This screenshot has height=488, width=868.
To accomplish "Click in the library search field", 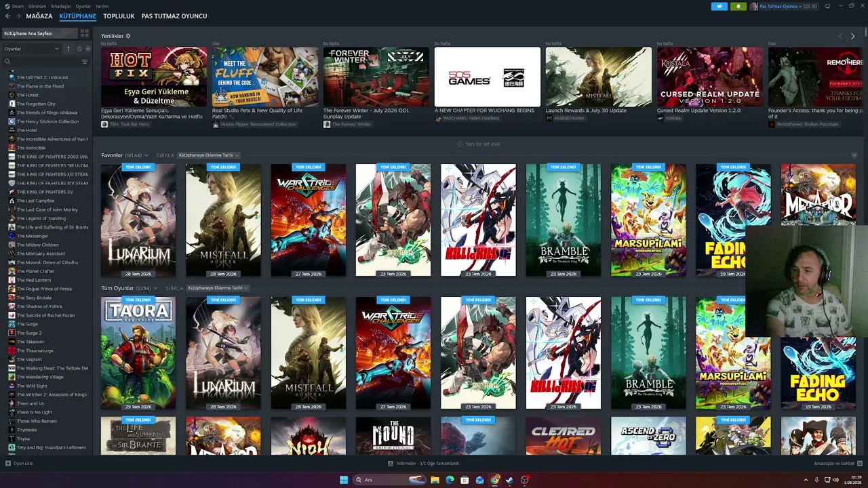I will (42, 62).
